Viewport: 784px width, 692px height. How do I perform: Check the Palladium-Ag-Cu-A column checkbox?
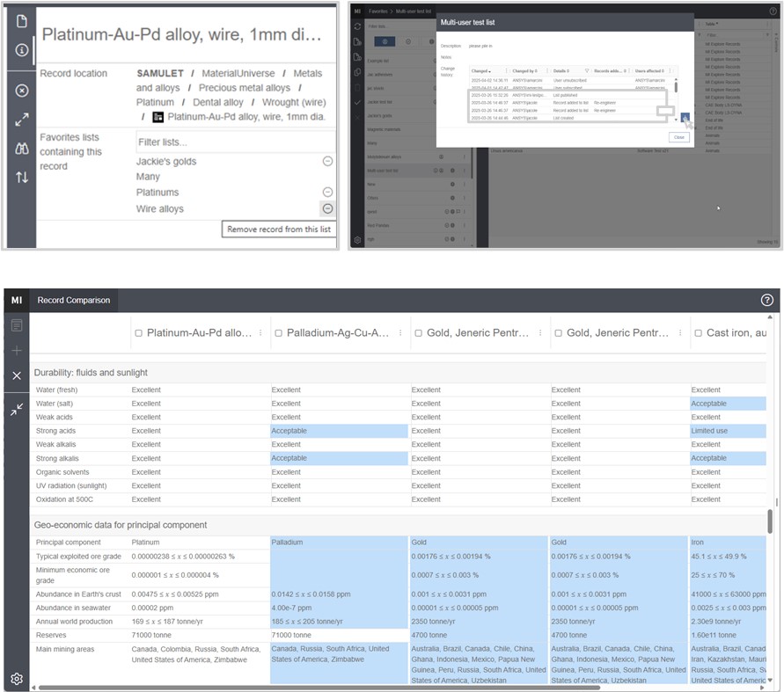[278, 333]
